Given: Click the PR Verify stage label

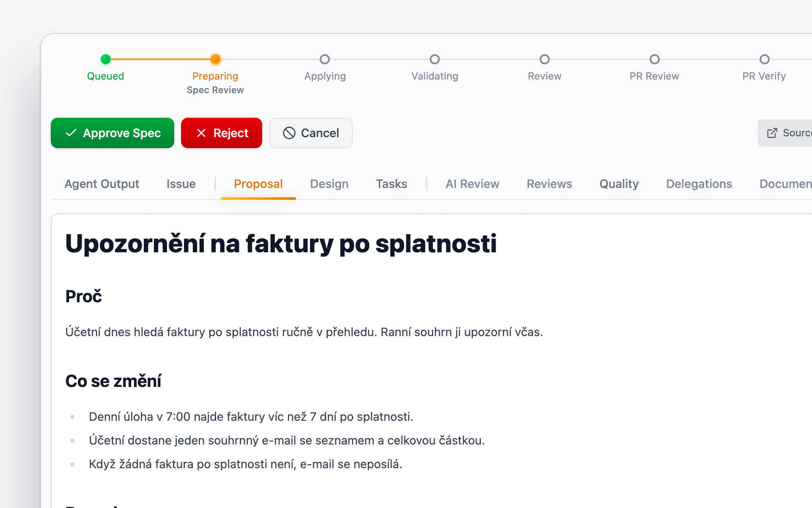Looking at the screenshot, I should coord(764,76).
